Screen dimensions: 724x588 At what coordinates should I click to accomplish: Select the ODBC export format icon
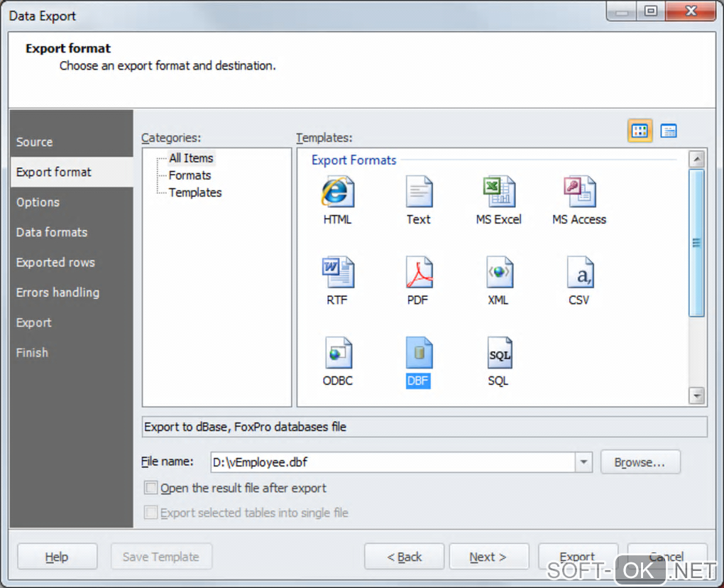338,353
